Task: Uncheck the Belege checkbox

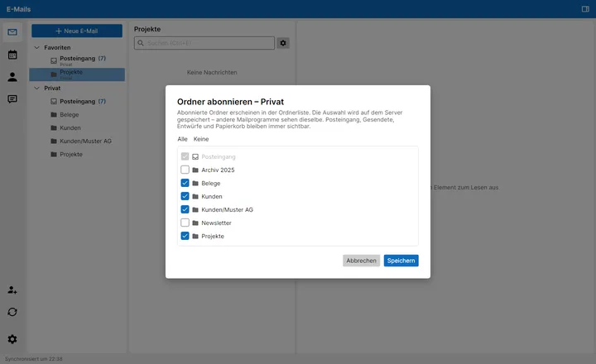Action: [185, 183]
